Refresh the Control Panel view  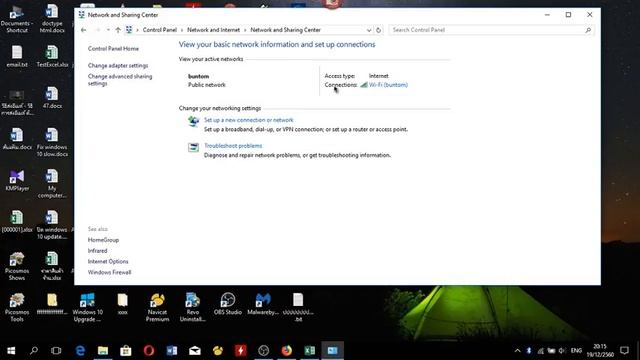[378, 30]
